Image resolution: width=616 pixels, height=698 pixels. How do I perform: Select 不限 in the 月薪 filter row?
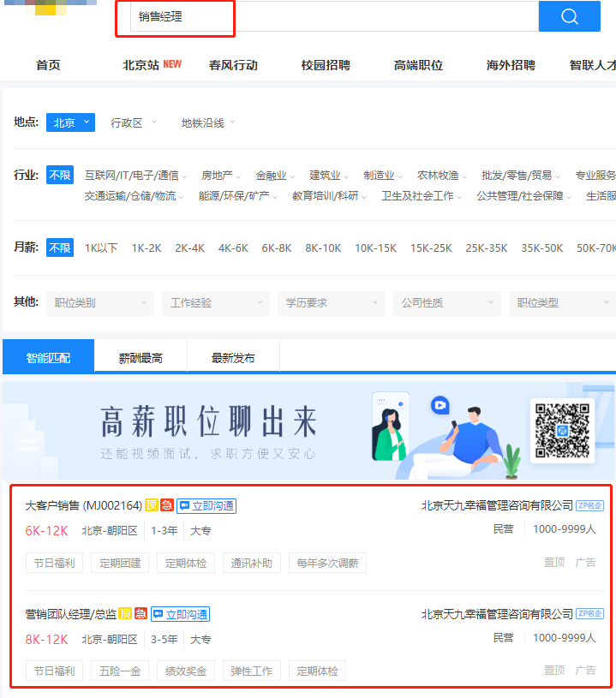60,248
